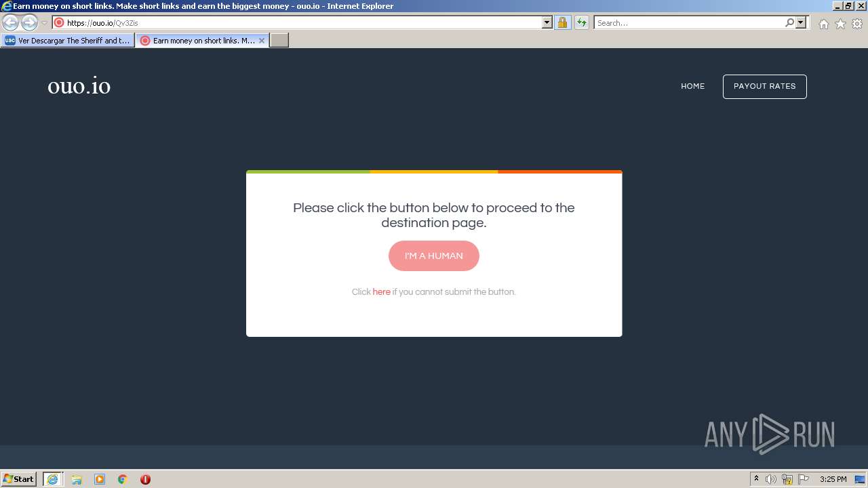Click the Show desktop tray icon
This screenshot has width=868, height=488.
[x=860, y=479]
